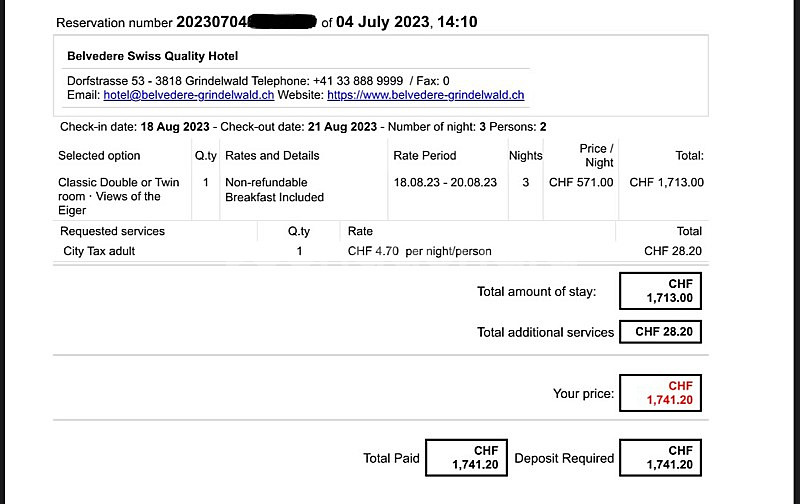Click the Non-refundable Breakfast Included text
This screenshot has width=800, height=504.
pyautogui.click(x=273, y=190)
